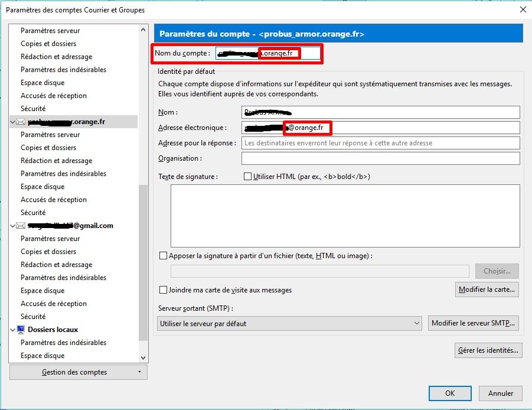The image size is (532, 410).
Task: Open the Serveur sortant SMTP dropdown
Action: pyautogui.click(x=288, y=323)
